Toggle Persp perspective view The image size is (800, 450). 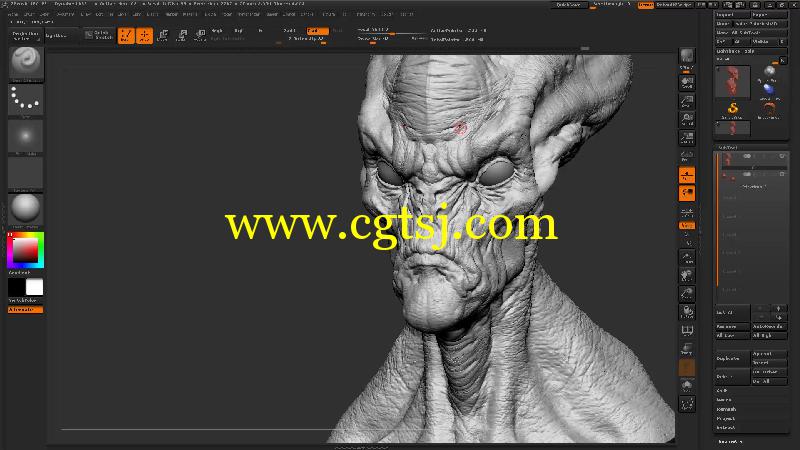(687, 156)
